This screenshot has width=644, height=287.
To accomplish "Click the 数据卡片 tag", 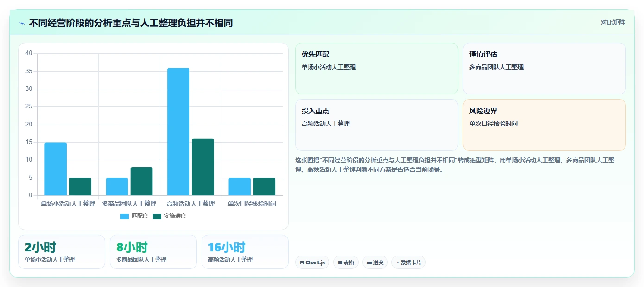I will tap(408, 262).
